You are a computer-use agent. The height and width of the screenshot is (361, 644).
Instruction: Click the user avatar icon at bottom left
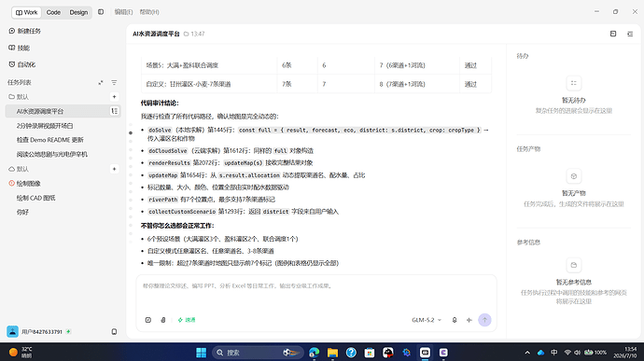(x=12, y=331)
